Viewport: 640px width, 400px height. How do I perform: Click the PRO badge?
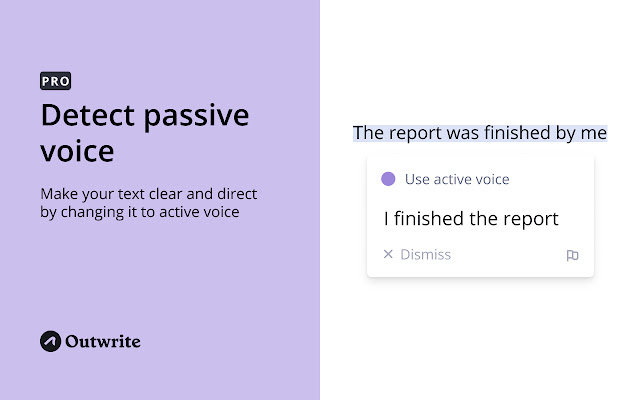(55, 82)
